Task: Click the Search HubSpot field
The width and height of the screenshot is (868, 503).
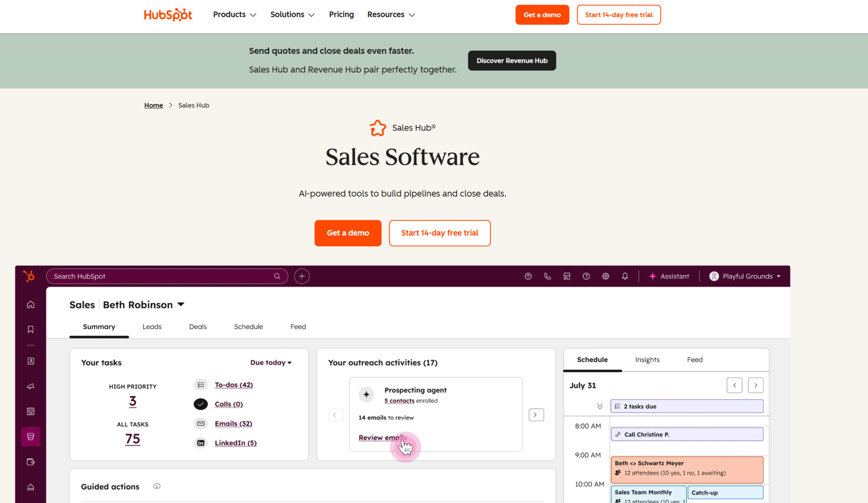Action: 167,276
